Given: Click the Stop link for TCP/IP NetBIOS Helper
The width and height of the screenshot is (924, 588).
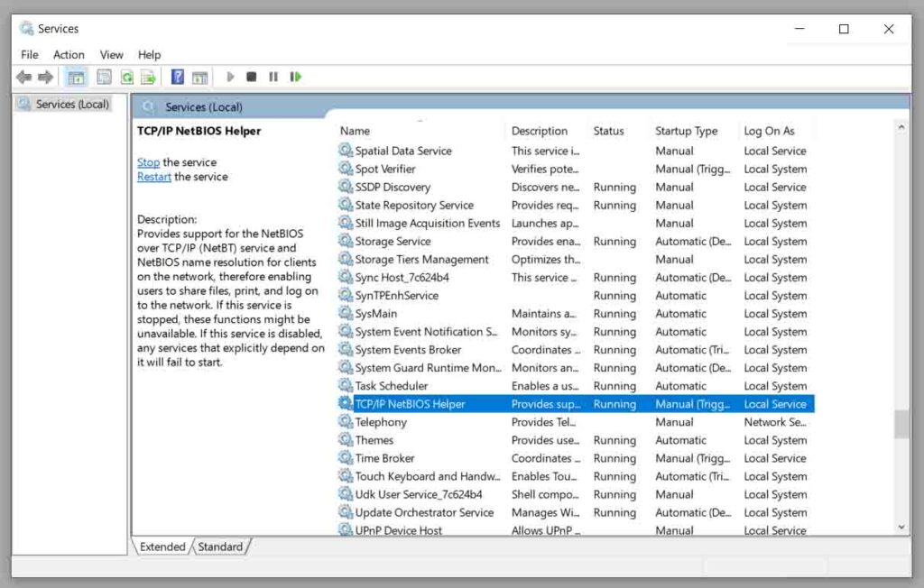Looking at the screenshot, I should pos(148,161).
